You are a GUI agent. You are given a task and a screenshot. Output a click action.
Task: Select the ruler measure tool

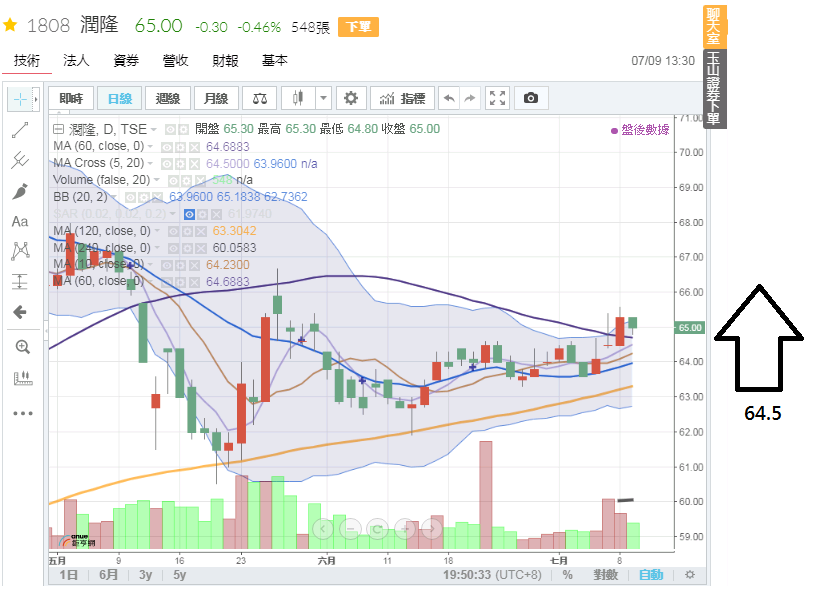(x=22, y=378)
